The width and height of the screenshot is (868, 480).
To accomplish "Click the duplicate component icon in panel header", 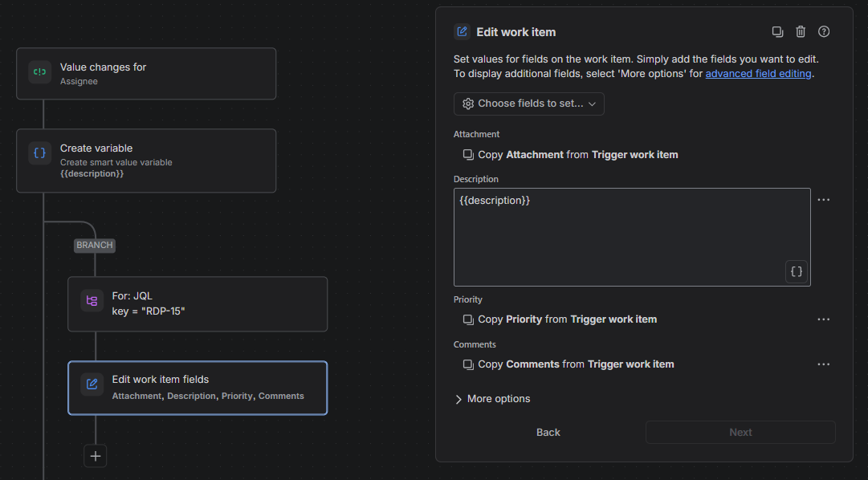I will coord(777,32).
